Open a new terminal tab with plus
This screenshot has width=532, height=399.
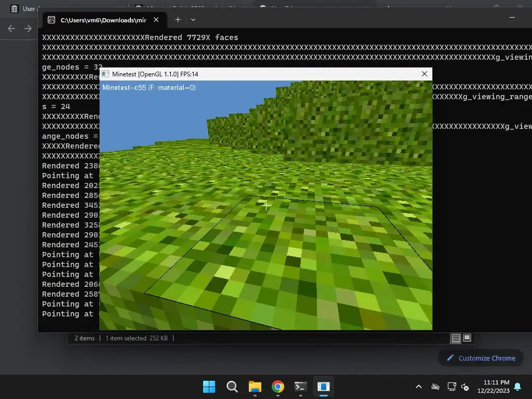click(x=178, y=20)
